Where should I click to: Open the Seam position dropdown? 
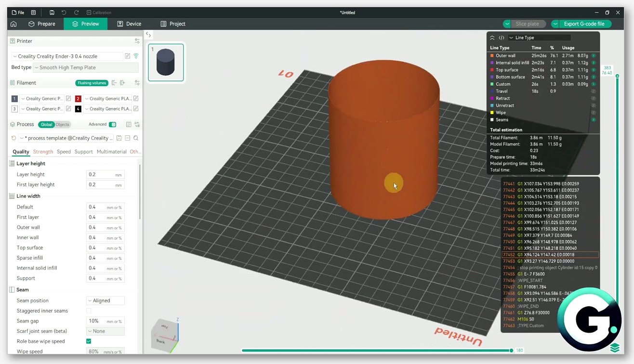(x=106, y=300)
